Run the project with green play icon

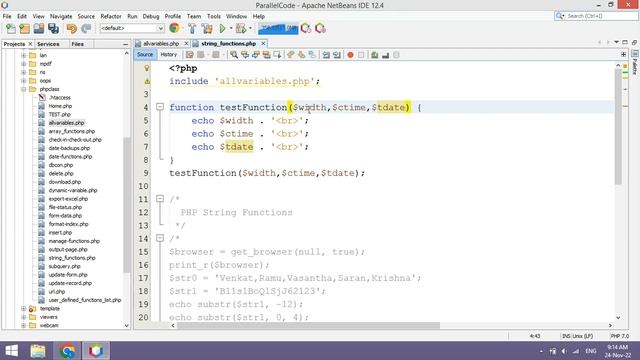pyautogui.click(x=222, y=28)
